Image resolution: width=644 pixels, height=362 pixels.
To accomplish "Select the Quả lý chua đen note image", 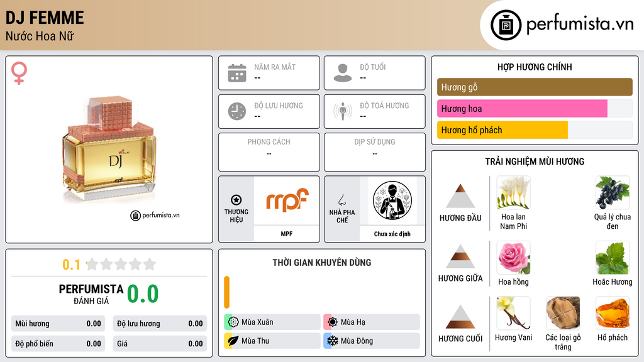I will (613, 192).
